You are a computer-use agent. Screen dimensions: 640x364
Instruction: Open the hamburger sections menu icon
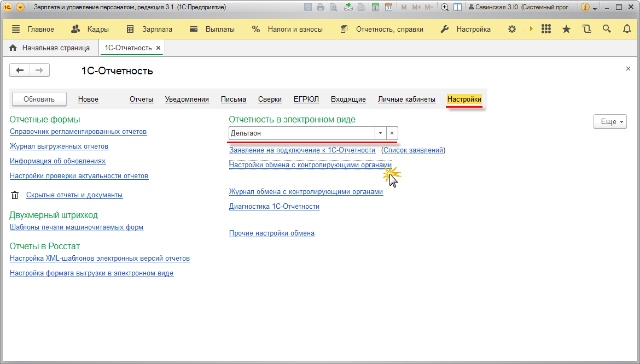(x=16, y=29)
